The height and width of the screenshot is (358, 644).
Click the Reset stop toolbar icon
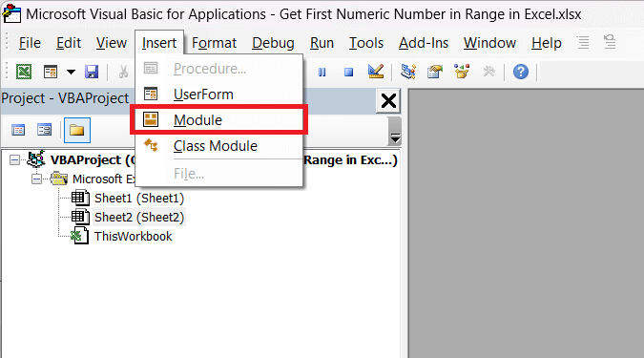tap(348, 73)
